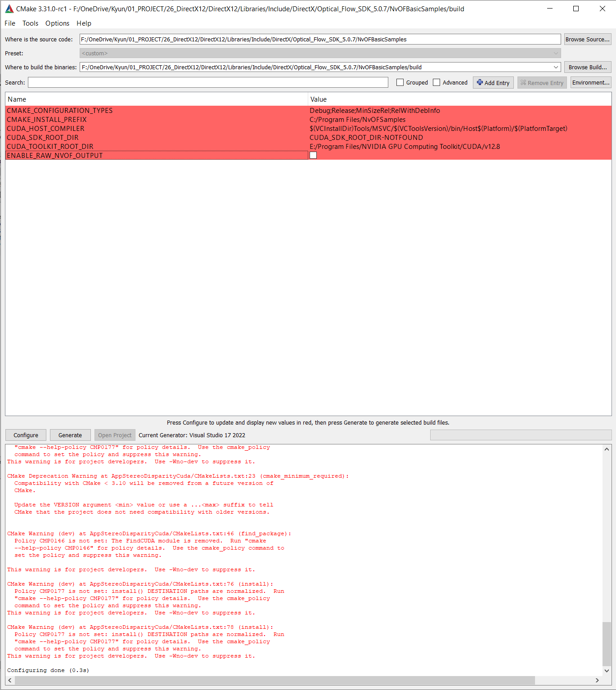Sort by the Name column header

(x=157, y=99)
